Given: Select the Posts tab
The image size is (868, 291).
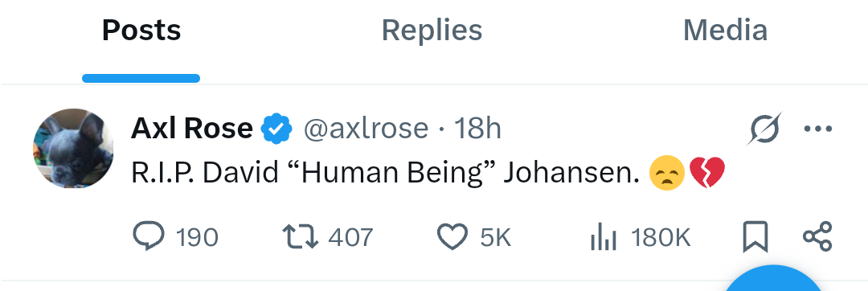Looking at the screenshot, I should click(141, 31).
